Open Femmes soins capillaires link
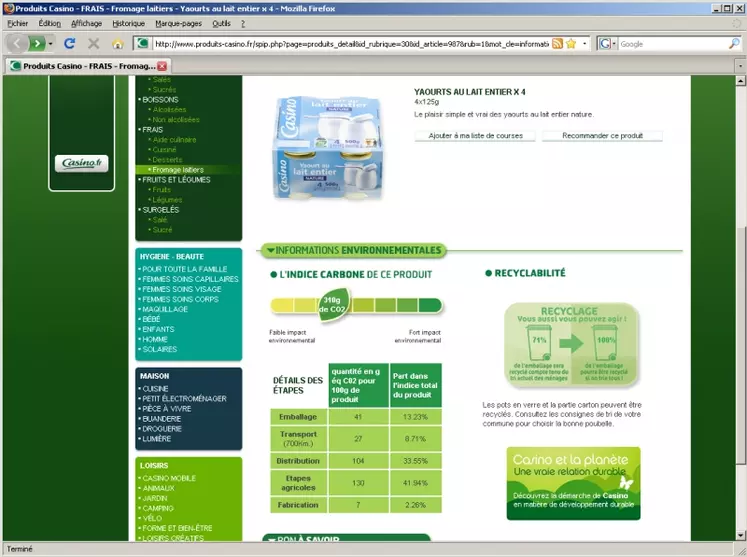Image resolution: width=747 pixels, height=557 pixels. coord(190,279)
